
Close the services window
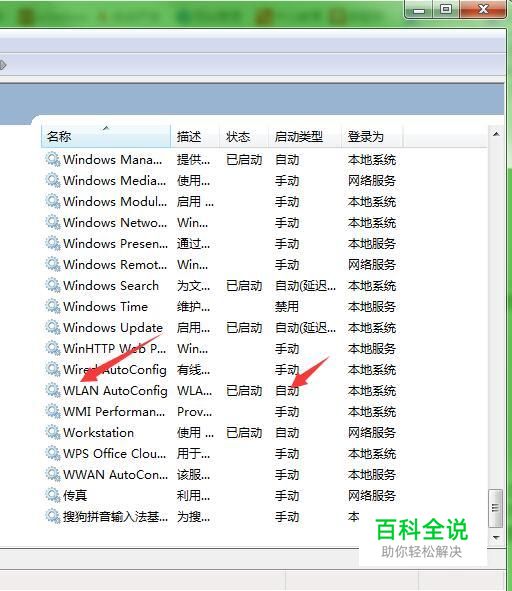point(483,9)
